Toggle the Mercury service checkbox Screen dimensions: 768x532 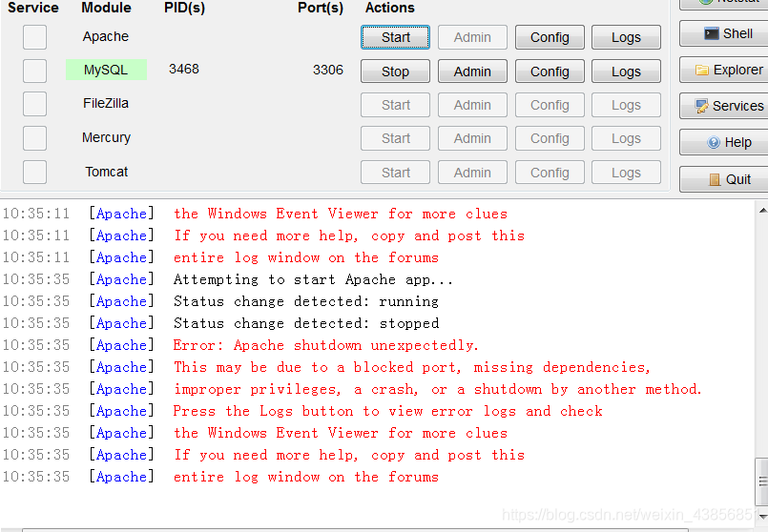(34, 138)
